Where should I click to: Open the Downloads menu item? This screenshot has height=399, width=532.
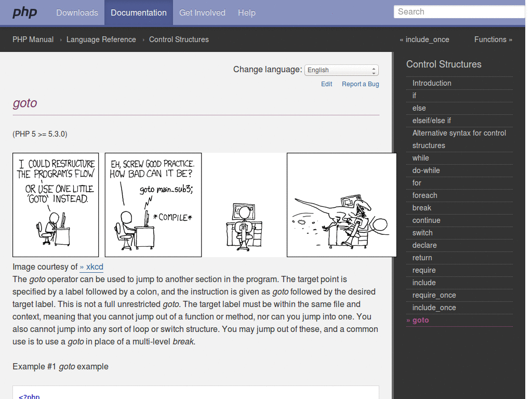point(77,12)
